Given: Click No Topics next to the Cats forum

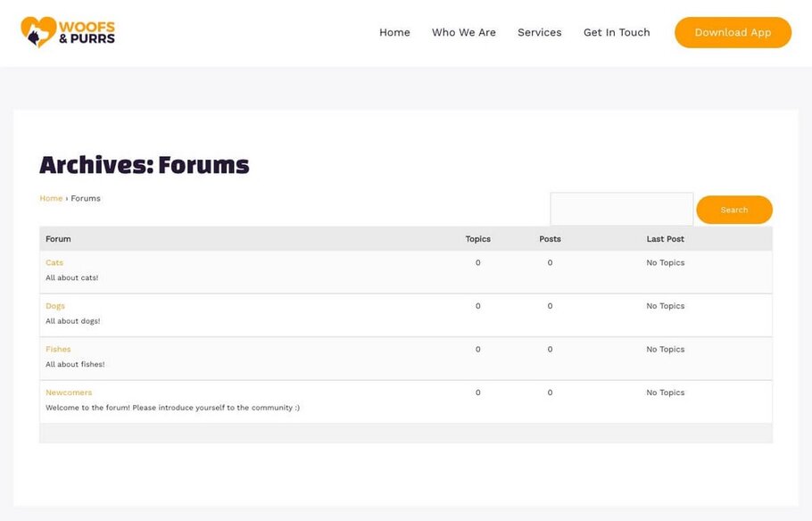Looking at the screenshot, I should (665, 262).
